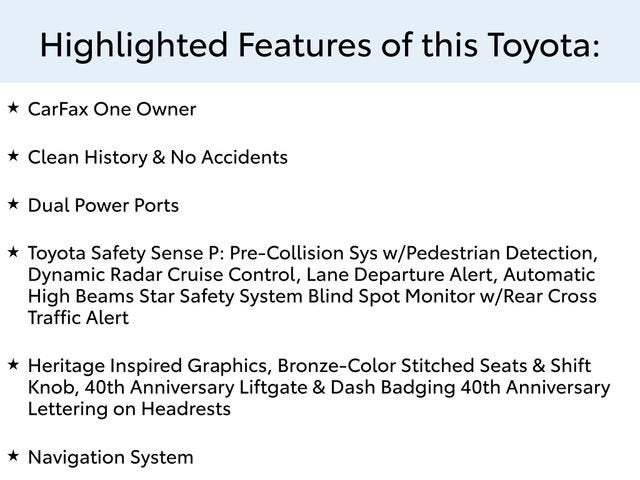The height and width of the screenshot is (480, 640).
Task: Click the Traffic Alert text line
Action: (x=78, y=319)
